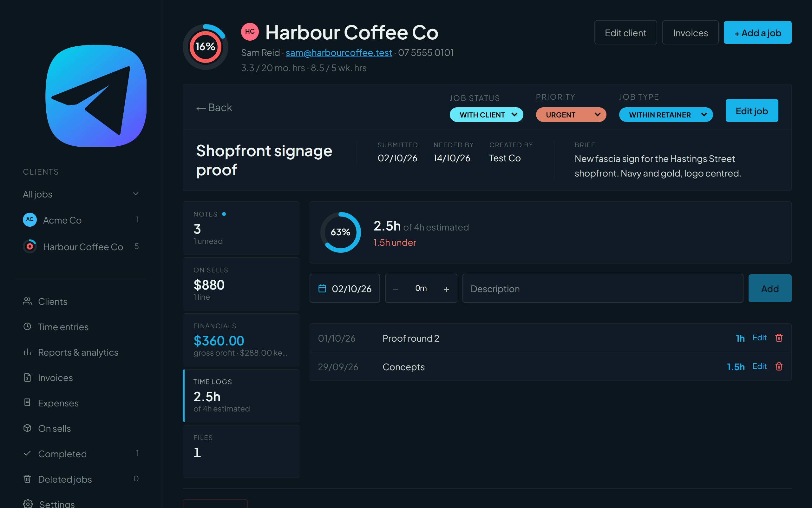Open the URGENT priority dropdown

pyautogui.click(x=571, y=115)
